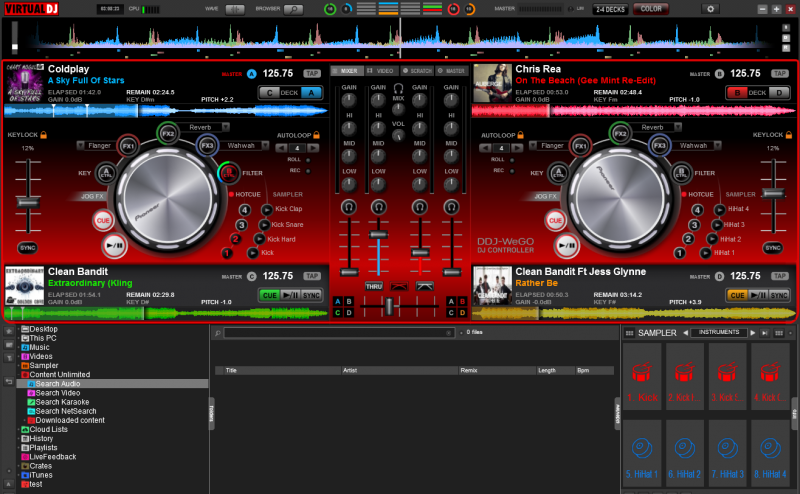Image resolution: width=800 pixels, height=494 pixels.
Task: Click the Chris Rea album cover thumbnail
Action: 492,83
